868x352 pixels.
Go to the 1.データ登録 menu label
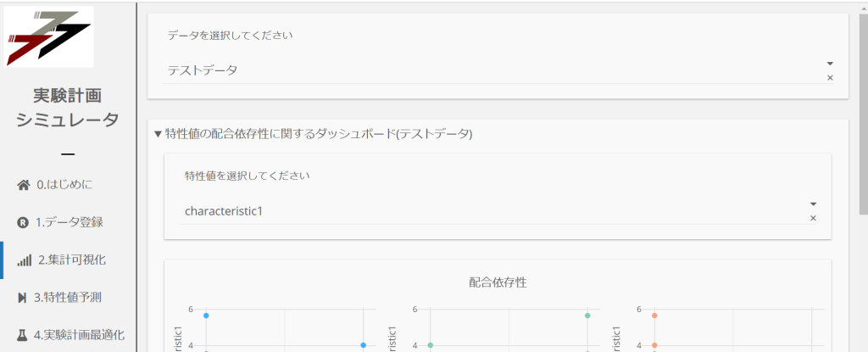click(x=69, y=222)
